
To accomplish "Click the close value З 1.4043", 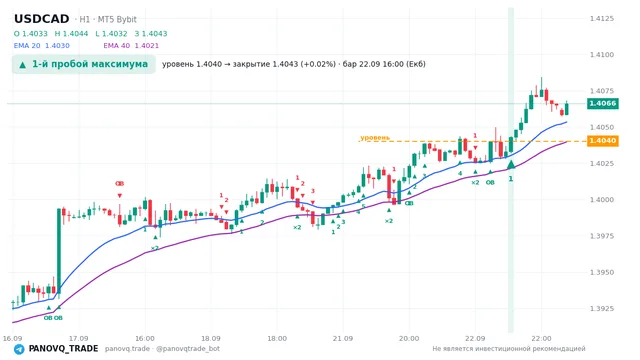I will [x=151, y=33].
